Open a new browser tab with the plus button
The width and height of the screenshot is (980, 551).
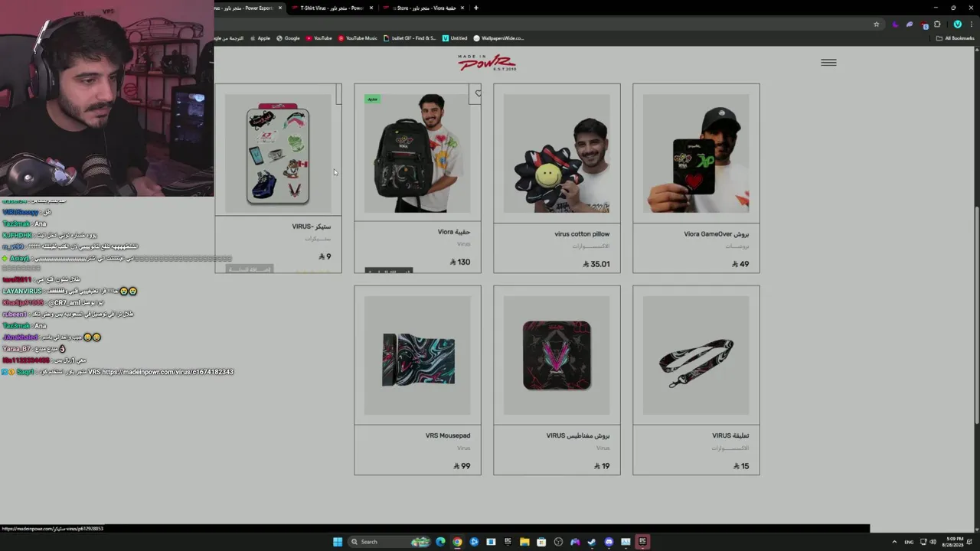[476, 8]
